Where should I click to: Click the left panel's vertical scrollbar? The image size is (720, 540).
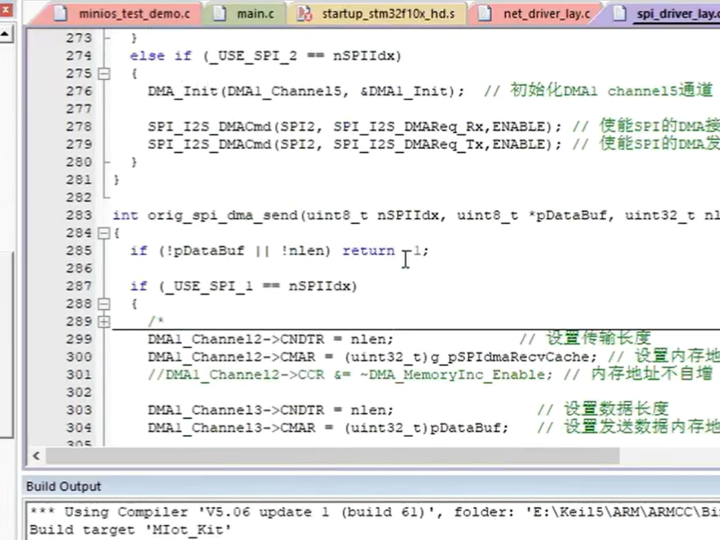(9, 300)
